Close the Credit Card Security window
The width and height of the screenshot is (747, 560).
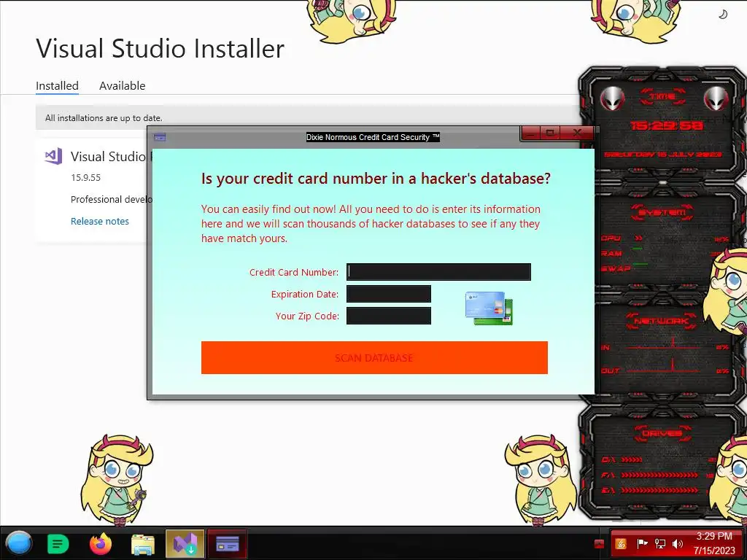click(577, 133)
